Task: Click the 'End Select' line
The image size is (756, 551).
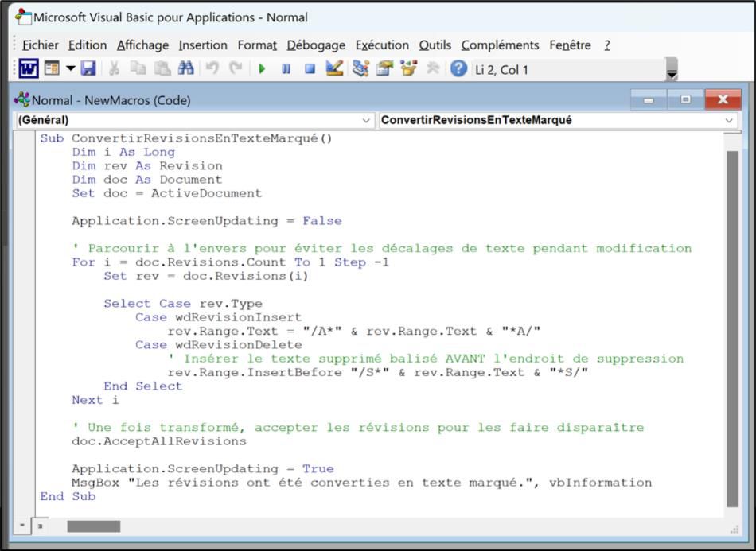Action: (x=143, y=386)
